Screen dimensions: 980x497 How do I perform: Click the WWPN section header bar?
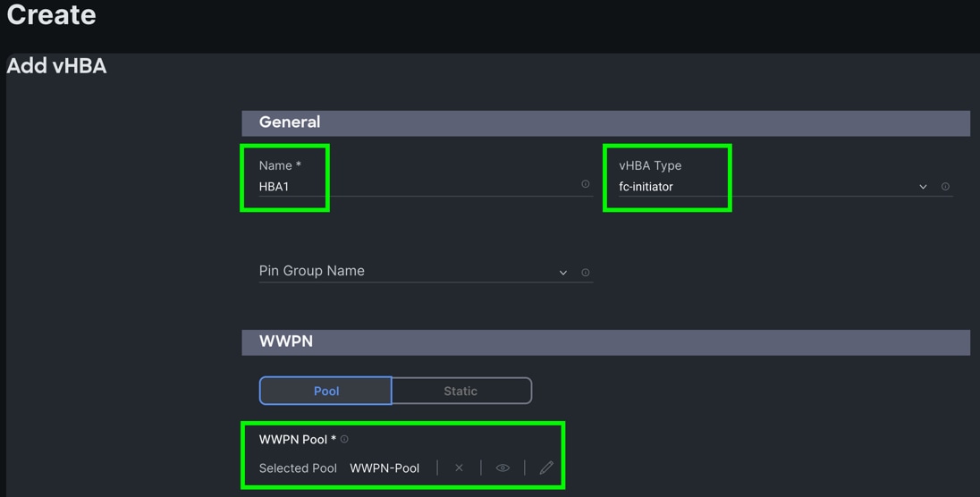(605, 341)
